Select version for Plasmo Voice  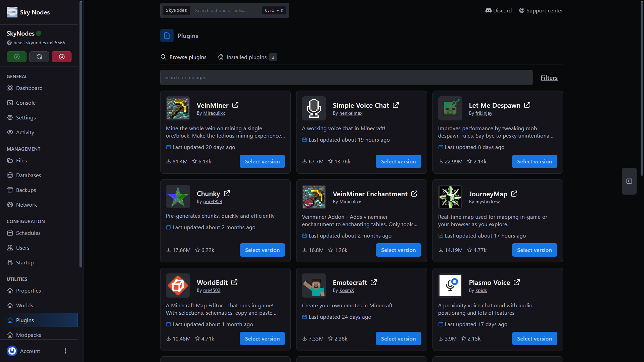point(535,339)
